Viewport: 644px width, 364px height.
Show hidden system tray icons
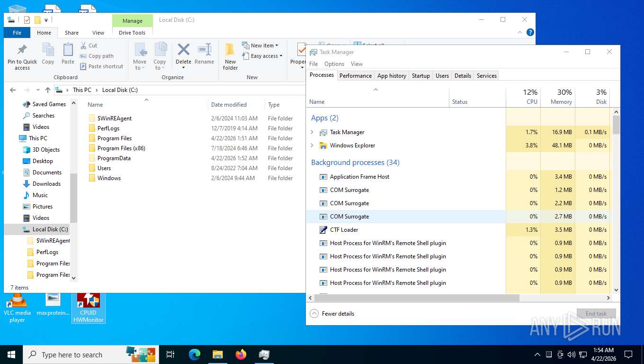[537, 355]
